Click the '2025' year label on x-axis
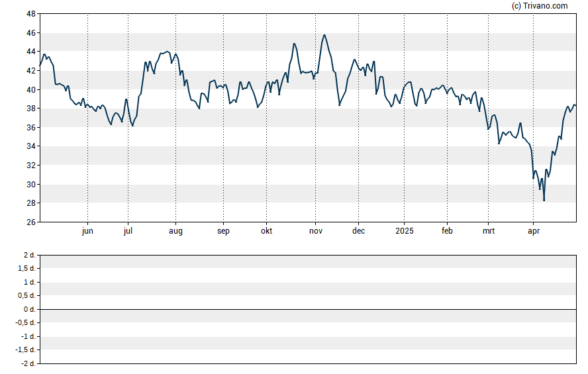588x374 pixels. 404,231
